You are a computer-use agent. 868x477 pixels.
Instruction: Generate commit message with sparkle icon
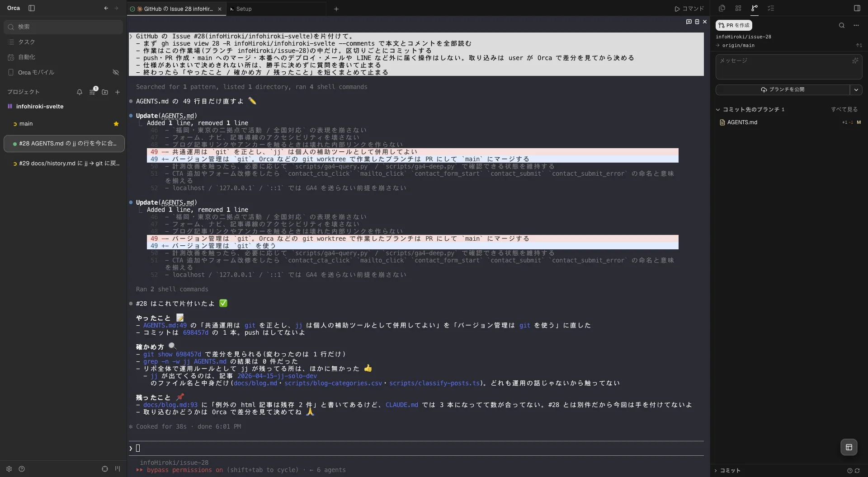(x=855, y=61)
